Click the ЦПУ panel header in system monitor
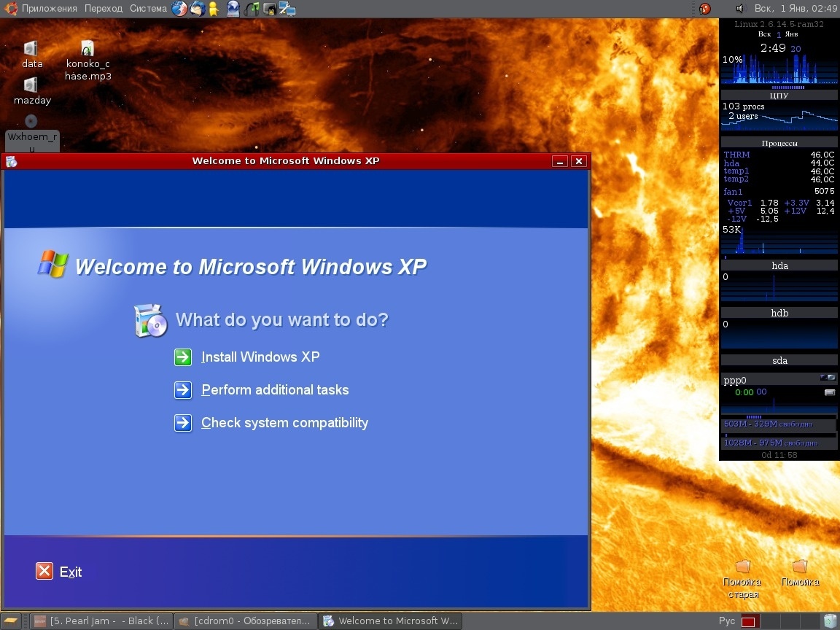This screenshot has width=840, height=630. click(779, 96)
